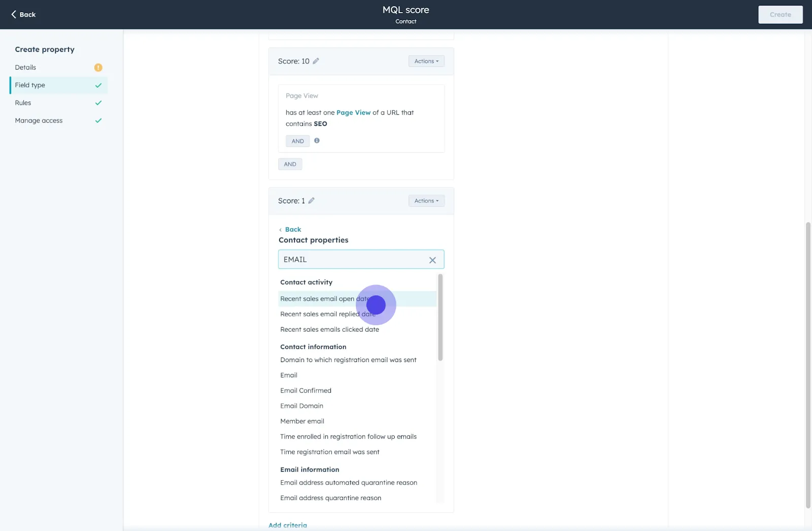The width and height of the screenshot is (812, 531).
Task: Click the Manage access checkmark icon
Action: [x=98, y=121]
